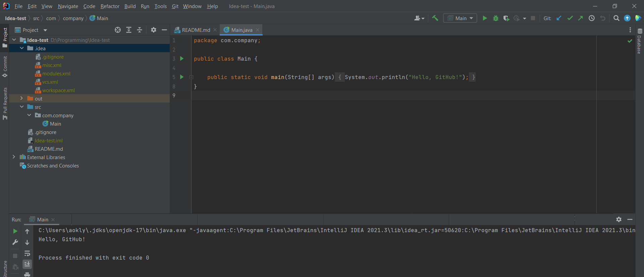Click Select Opened File target icon
This screenshot has height=277, width=644.
point(118,30)
